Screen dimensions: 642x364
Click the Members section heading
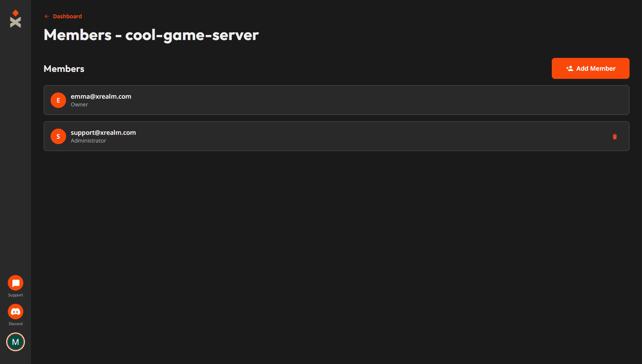64,69
